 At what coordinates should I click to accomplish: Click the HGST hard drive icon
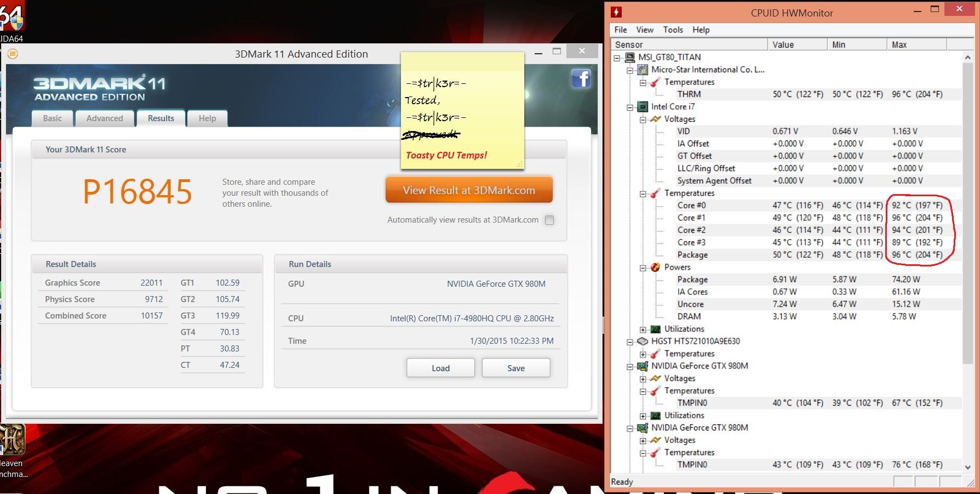point(643,341)
